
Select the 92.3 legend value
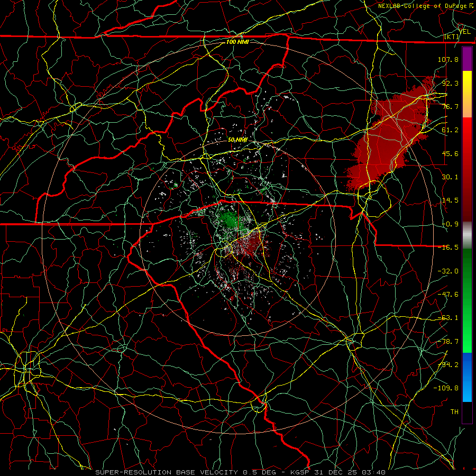pyautogui.click(x=450, y=83)
